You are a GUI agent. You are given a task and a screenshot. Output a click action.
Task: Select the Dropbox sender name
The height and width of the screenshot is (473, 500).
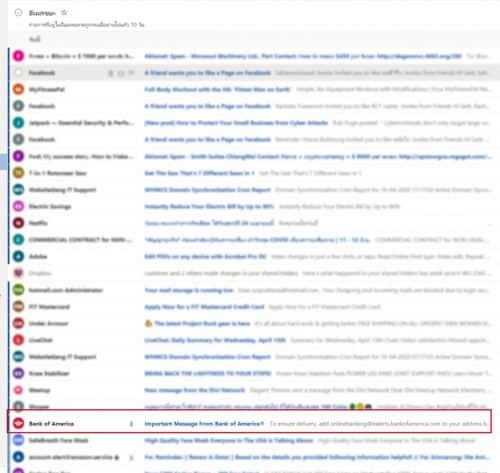pyautogui.click(x=40, y=273)
